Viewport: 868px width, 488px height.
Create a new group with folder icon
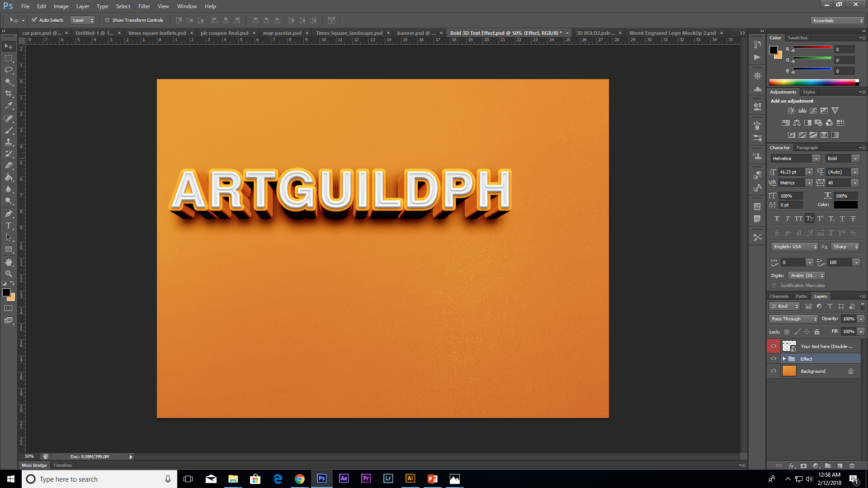click(828, 465)
